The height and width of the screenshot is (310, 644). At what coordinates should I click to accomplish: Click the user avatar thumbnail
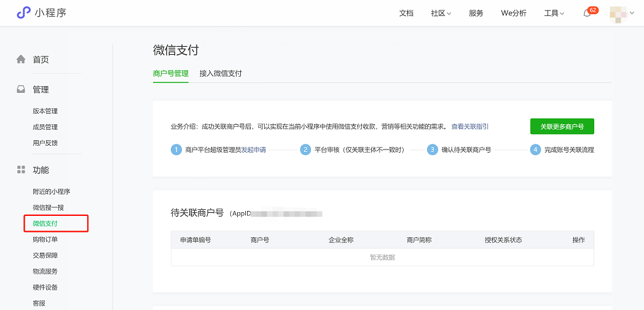point(618,13)
